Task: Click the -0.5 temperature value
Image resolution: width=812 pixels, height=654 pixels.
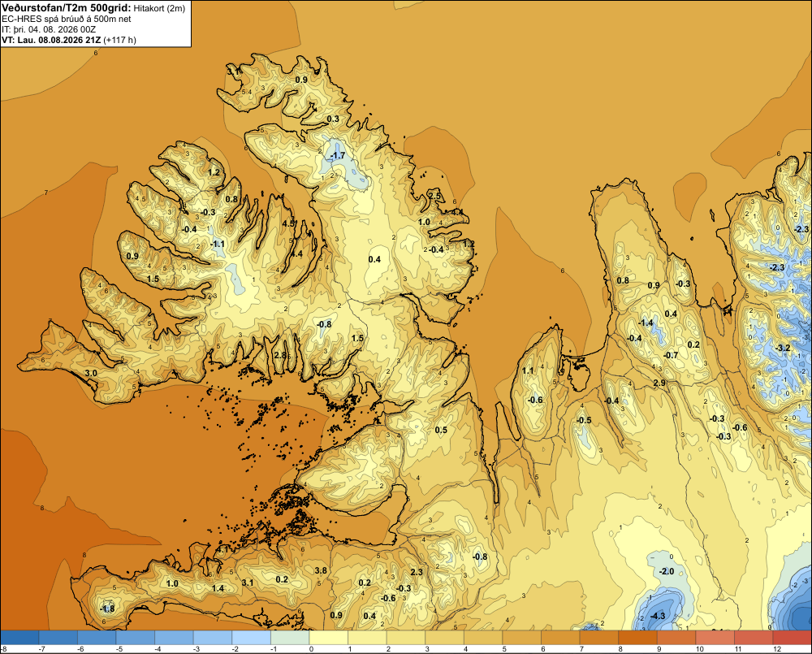Action: pos(584,420)
